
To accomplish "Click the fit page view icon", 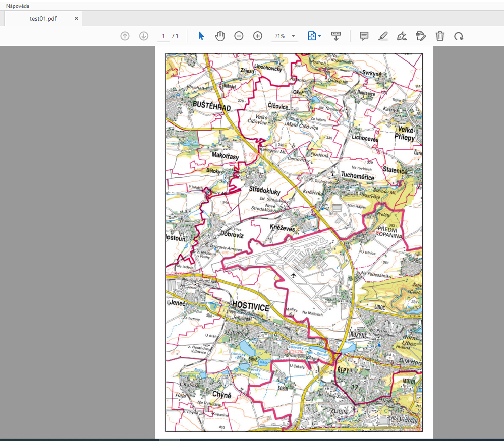I will pos(312,36).
